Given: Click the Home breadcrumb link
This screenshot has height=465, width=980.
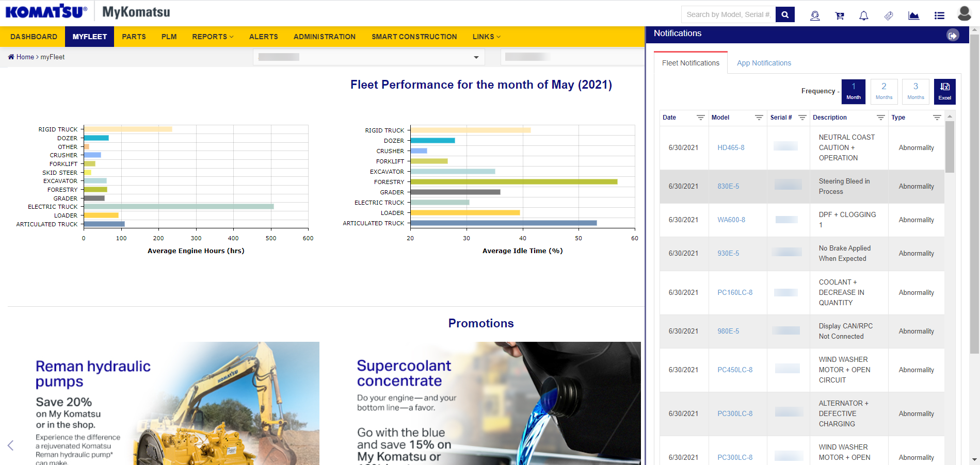Looking at the screenshot, I should pyautogui.click(x=25, y=57).
